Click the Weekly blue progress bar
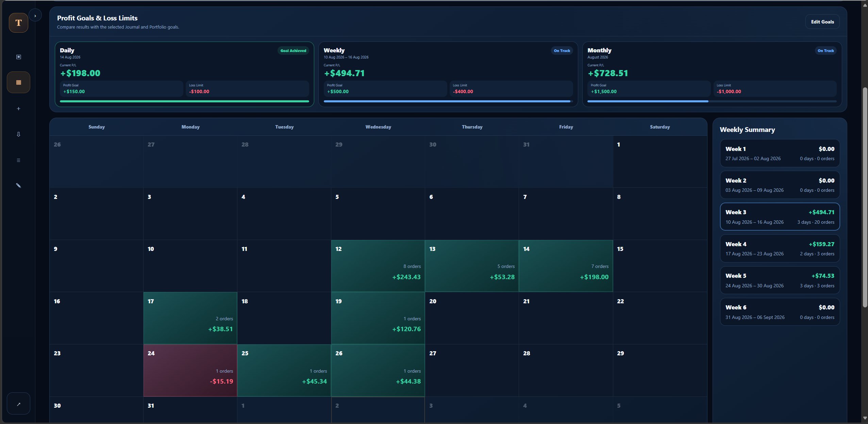Viewport: 868px width, 424px height. pyautogui.click(x=448, y=101)
